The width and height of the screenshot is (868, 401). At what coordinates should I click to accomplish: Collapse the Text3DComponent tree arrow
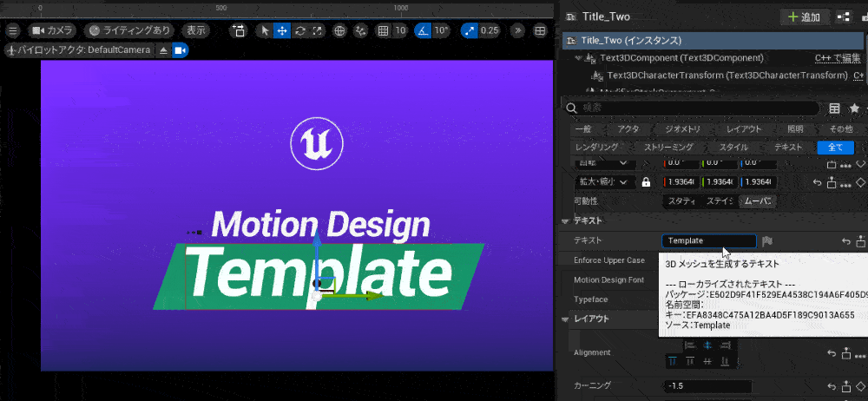579,57
